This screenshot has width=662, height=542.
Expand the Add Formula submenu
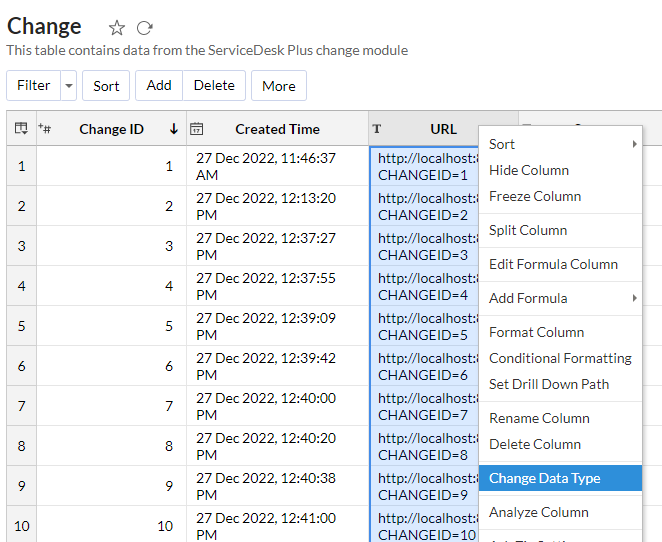[635, 298]
